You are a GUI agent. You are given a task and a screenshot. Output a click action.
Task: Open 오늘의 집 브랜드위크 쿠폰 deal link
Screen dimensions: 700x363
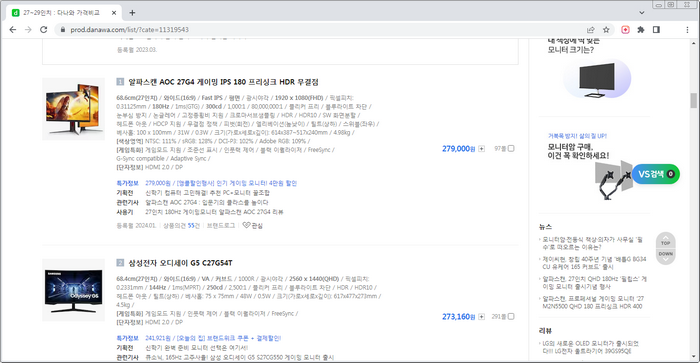pos(213,338)
